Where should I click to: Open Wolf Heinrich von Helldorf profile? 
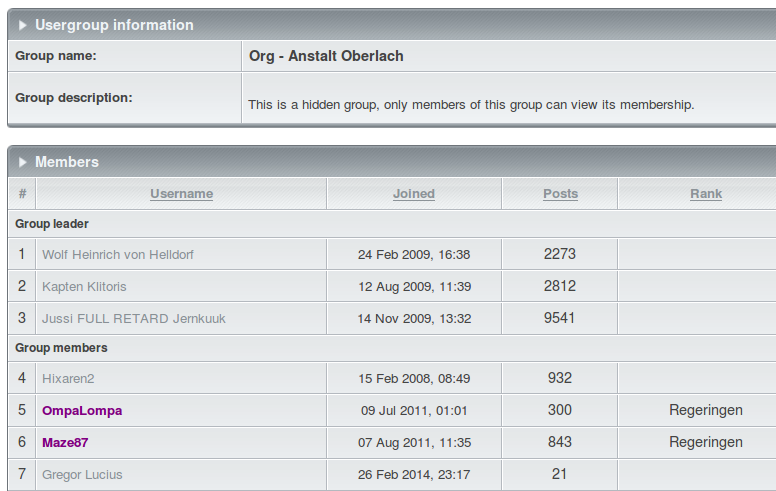118,254
